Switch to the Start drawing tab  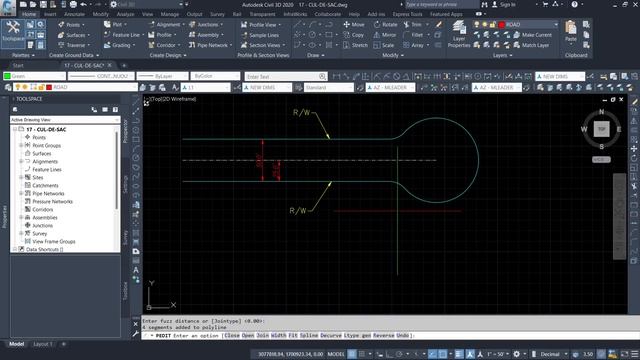(x=18, y=65)
